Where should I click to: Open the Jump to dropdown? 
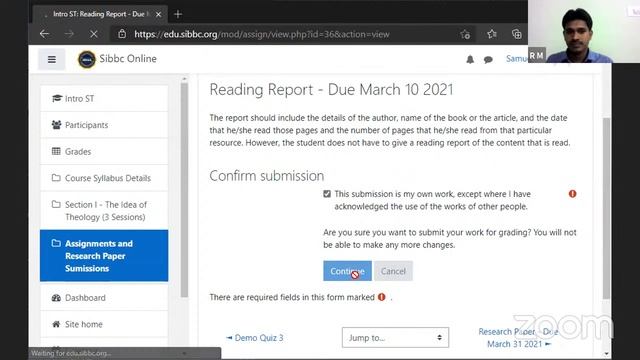tap(395, 338)
